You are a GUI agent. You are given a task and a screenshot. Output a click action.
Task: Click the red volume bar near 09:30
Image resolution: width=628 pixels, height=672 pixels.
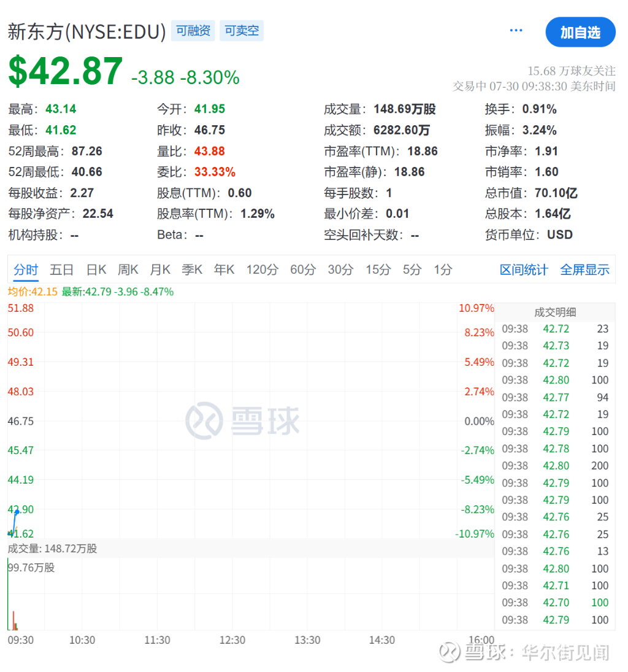tap(13, 620)
